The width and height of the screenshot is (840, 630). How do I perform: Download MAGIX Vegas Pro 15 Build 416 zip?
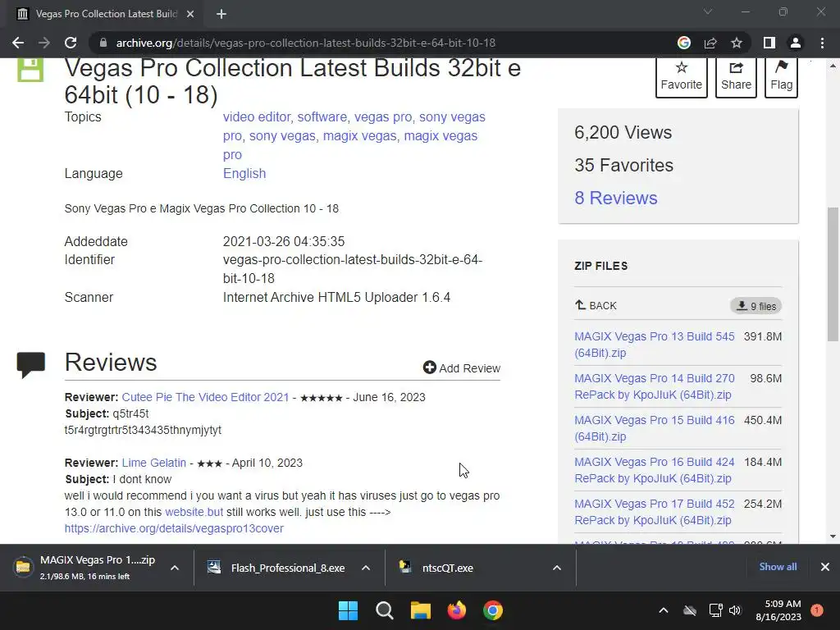pyautogui.click(x=654, y=428)
